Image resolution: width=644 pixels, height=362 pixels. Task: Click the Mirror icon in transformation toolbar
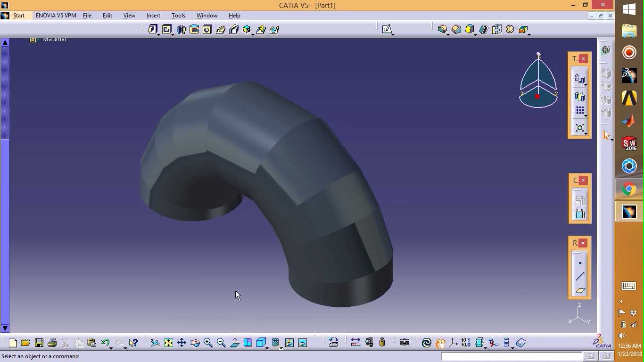(x=579, y=97)
